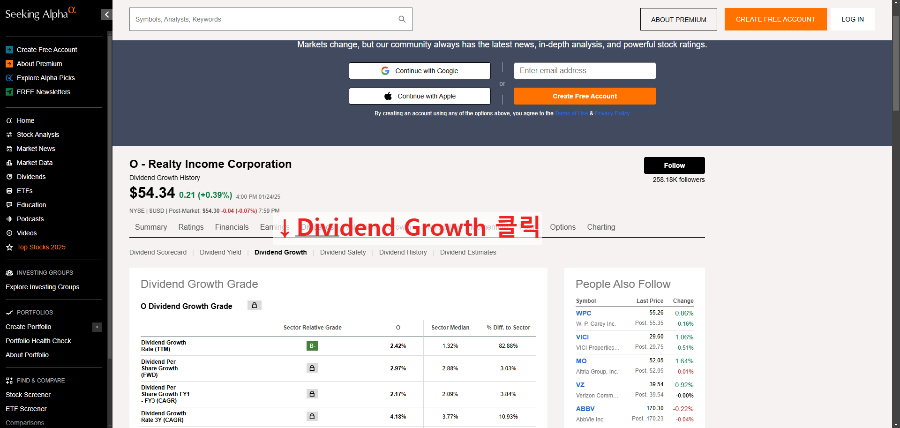Image resolution: width=900 pixels, height=428 pixels.
Task: Open Create Free Account in the sidebar
Action: pyautogui.click(x=46, y=50)
